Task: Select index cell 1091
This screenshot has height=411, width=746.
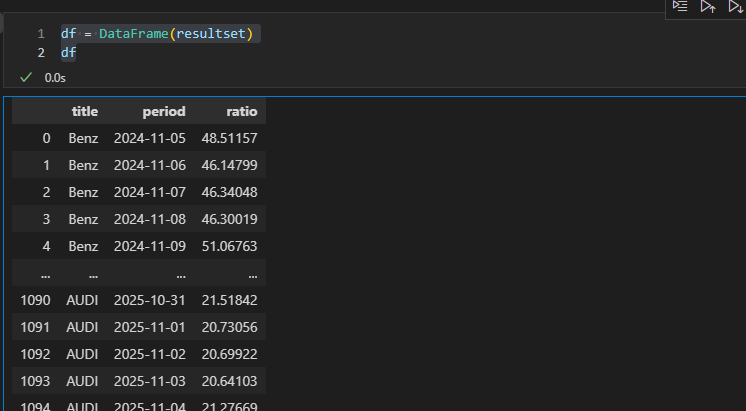Action: click(35, 327)
